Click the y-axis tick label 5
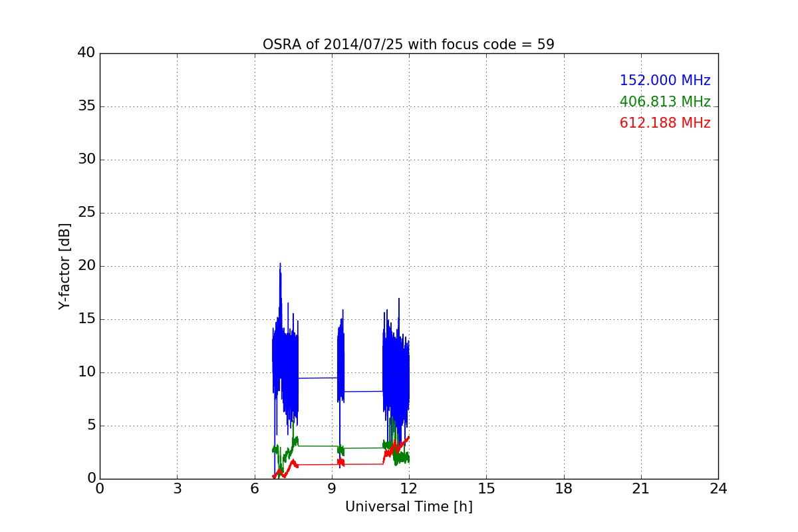The height and width of the screenshot is (532, 798). click(x=90, y=426)
